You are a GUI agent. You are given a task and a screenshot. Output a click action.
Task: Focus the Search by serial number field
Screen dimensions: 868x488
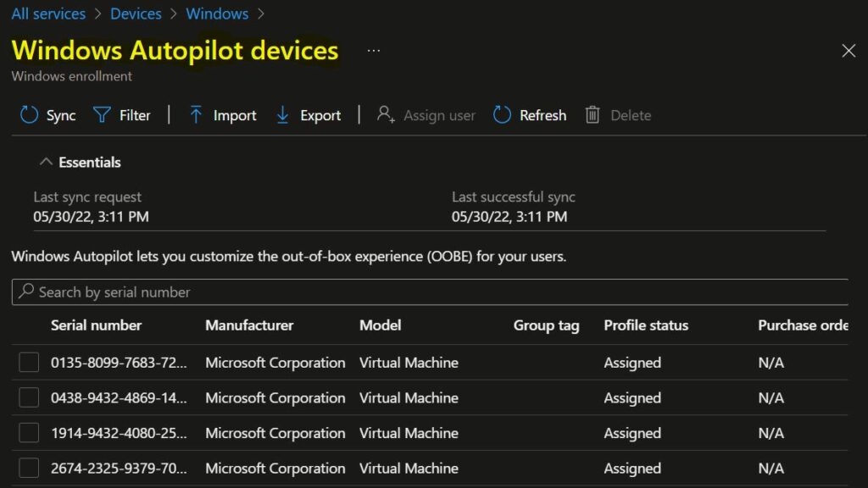click(x=430, y=291)
